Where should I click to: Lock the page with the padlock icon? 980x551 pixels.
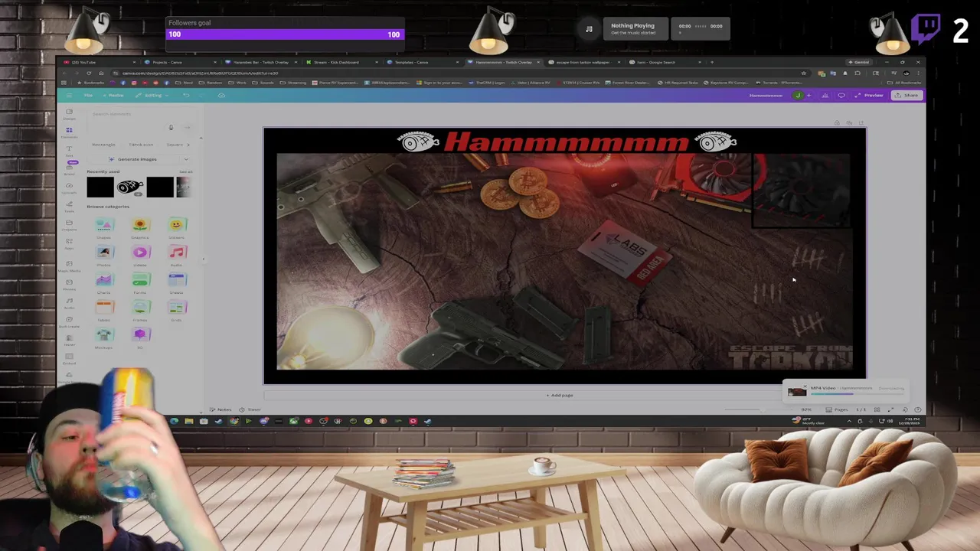tap(837, 122)
